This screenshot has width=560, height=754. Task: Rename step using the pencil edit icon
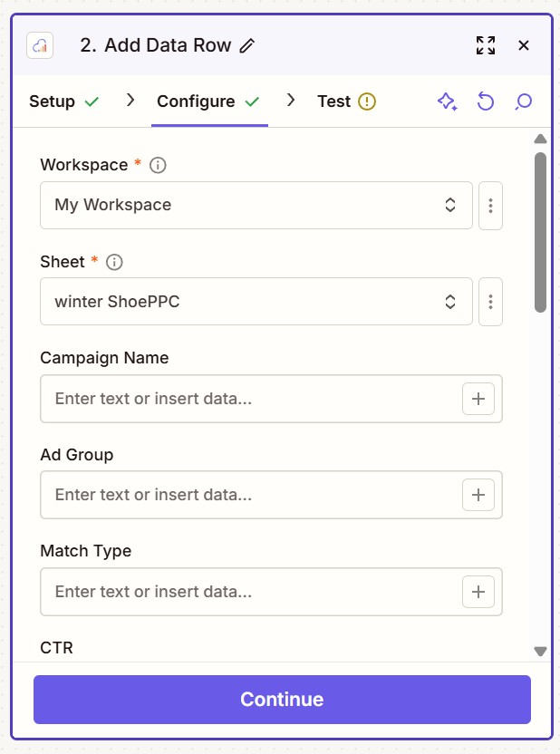click(x=247, y=45)
